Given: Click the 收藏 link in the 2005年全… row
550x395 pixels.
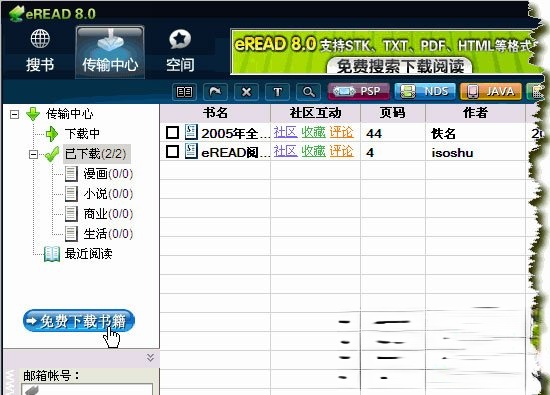Looking at the screenshot, I should click(x=314, y=133).
